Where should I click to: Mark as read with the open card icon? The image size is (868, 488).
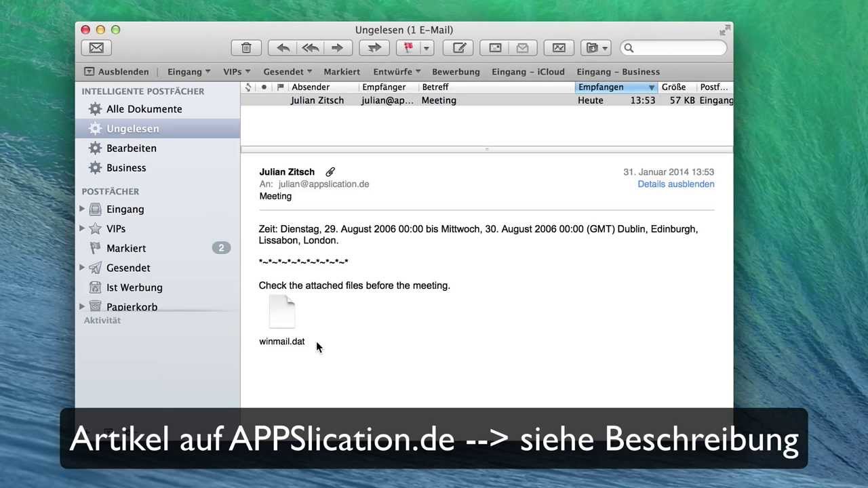pyautogui.click(x=495, y=48)
